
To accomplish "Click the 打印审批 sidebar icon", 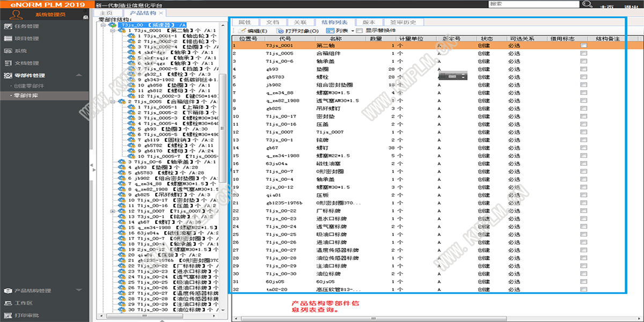I will [x=8, y=316].
